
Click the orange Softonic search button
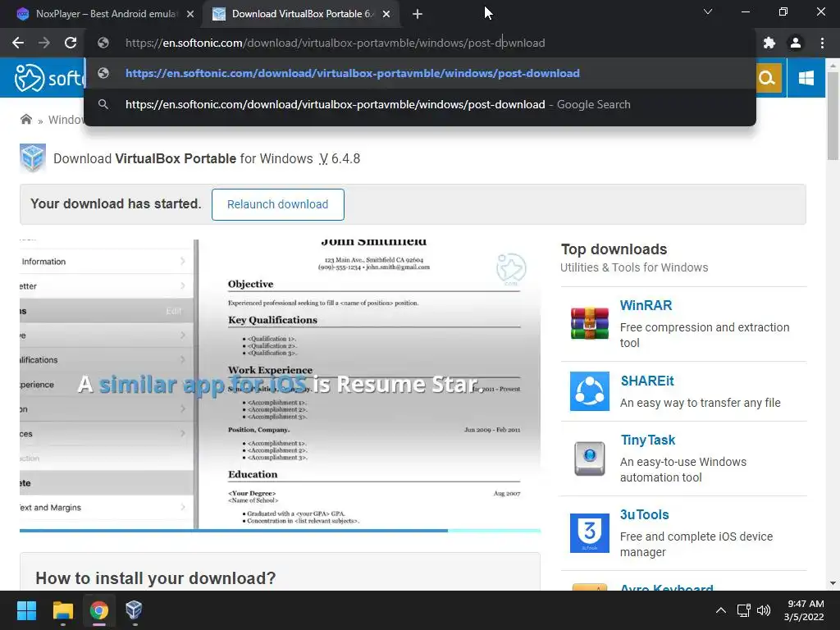pyautogui.click(x=767, y=78)
